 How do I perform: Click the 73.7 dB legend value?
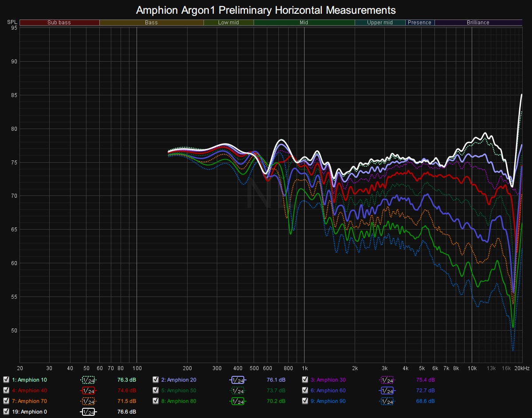coord(276,391)
